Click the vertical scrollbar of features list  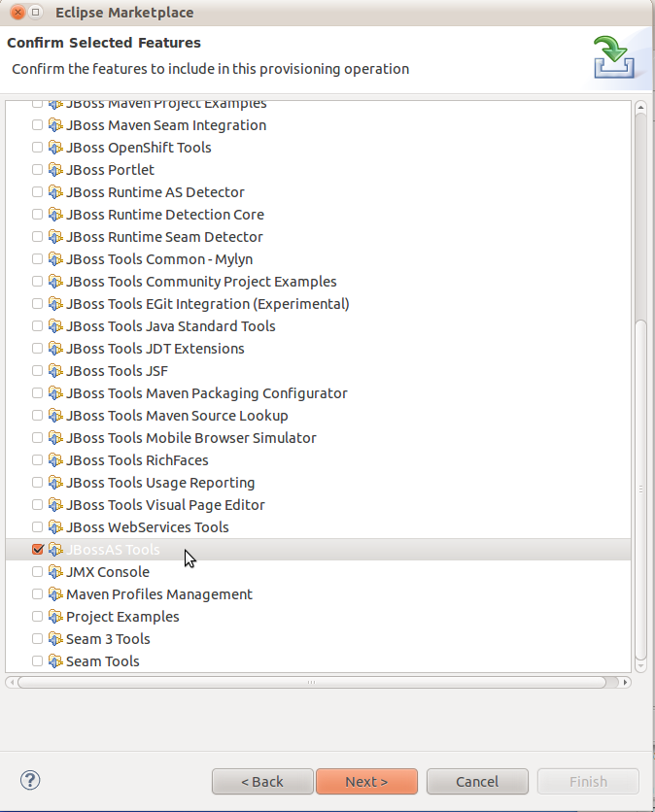pos(639,486)
